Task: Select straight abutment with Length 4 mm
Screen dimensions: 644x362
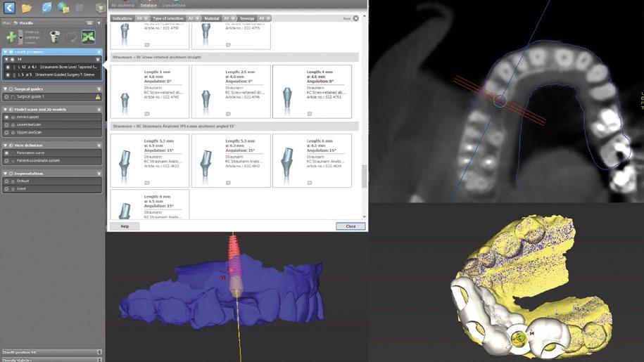Action: [312, 91]
